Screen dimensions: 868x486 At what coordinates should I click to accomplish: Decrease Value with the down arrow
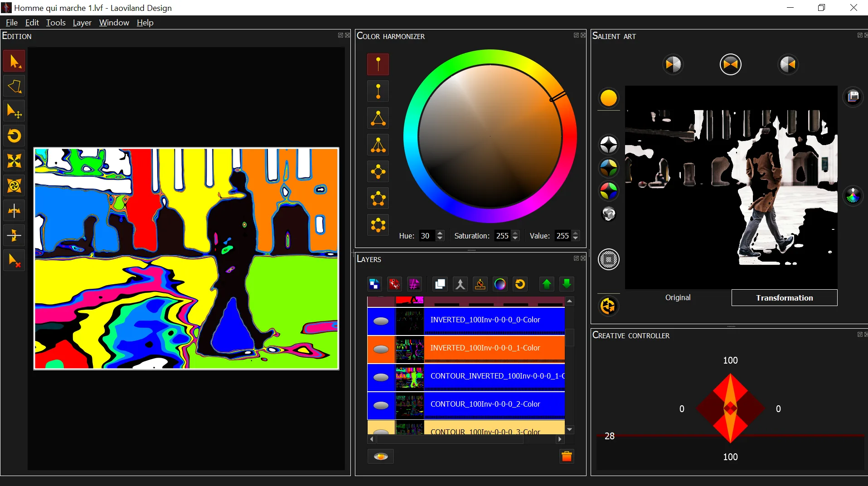[576, 238]
